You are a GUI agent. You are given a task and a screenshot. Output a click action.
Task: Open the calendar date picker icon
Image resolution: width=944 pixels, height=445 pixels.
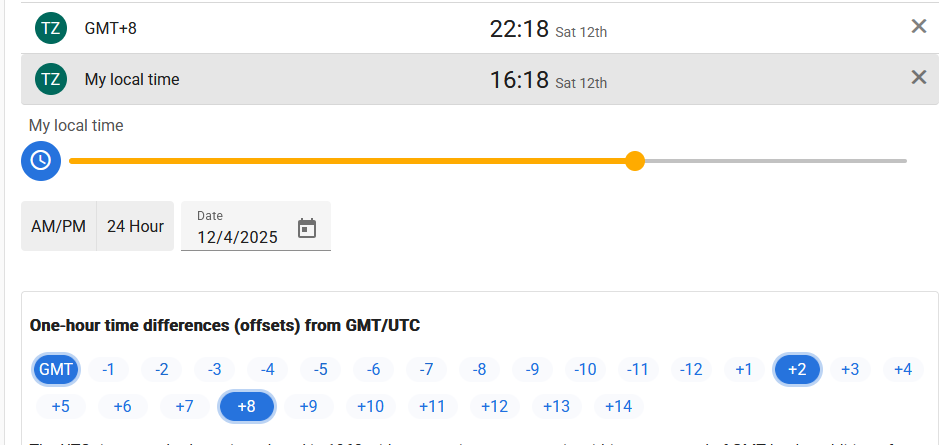point(307,229)
